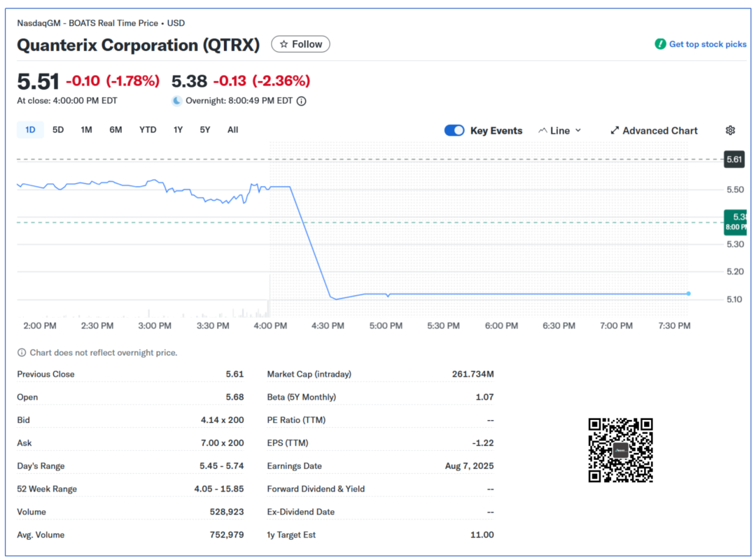
Task: Click the overnight moon icon
Action: coord(177,101)
